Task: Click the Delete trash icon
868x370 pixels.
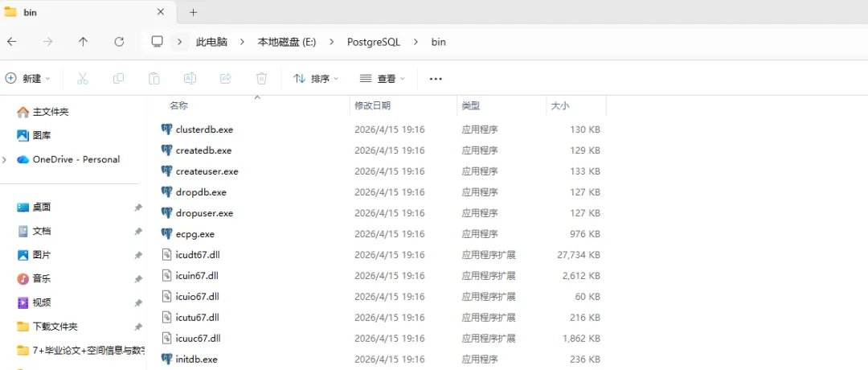Action: coord(261,79)
